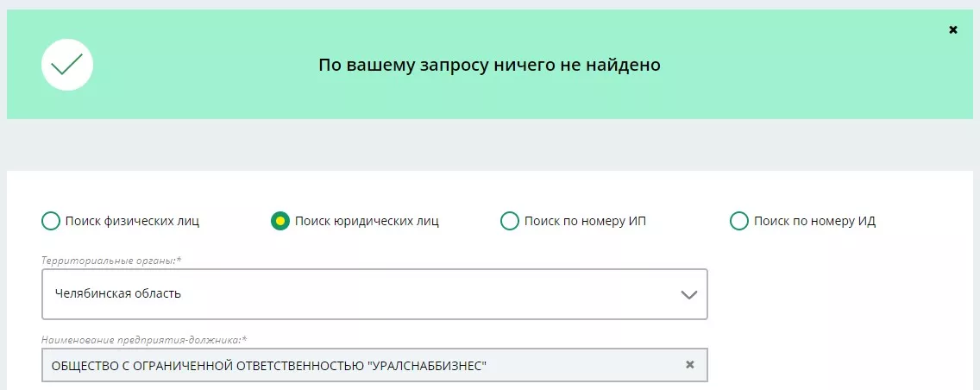Choose the Поиск по номеру ИД radio option

739,221
